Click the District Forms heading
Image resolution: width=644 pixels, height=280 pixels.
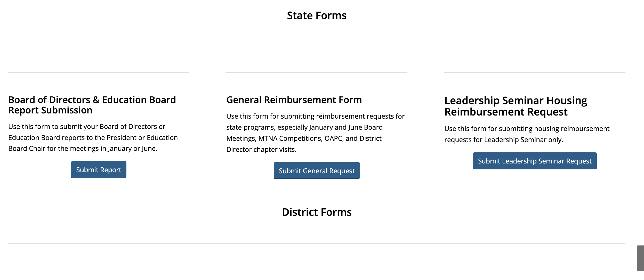[317, 212]
